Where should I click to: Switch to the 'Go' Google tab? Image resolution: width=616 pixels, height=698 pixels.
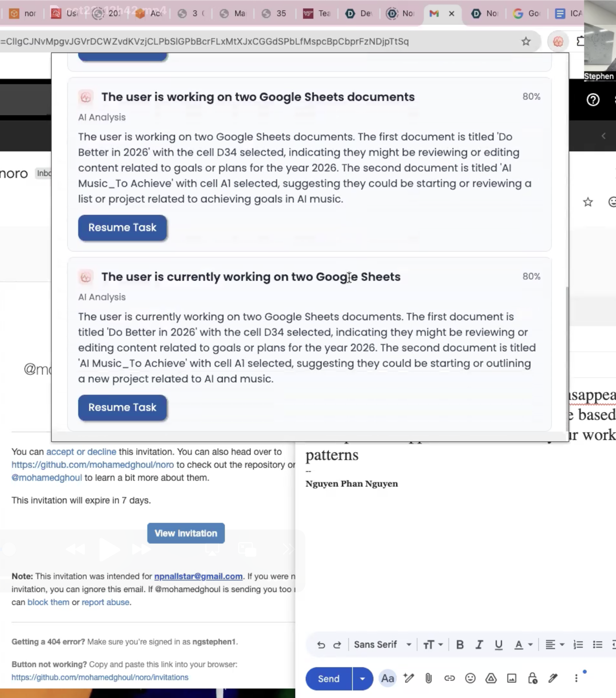[527, 13]
